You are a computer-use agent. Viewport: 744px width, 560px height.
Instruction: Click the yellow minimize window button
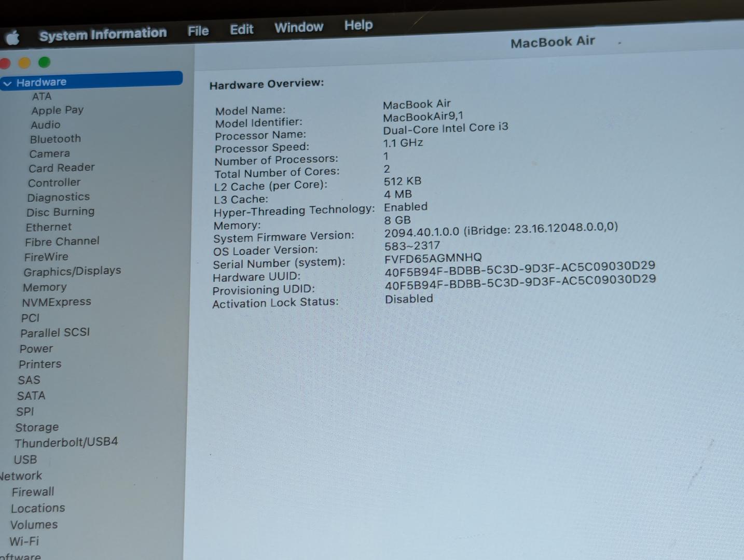coord(24,63)
